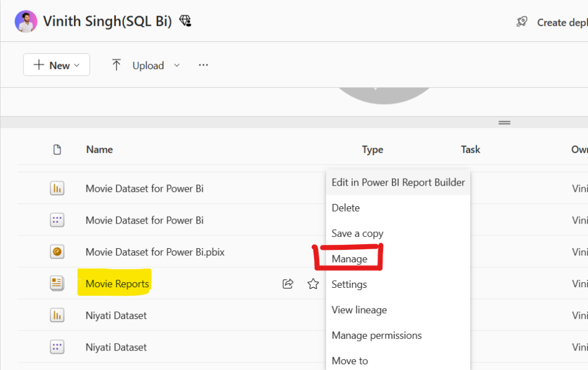Click the Vinith Singh(SQL Bi) workspace title
Viewport: 588px width, 370px height.
click(x=107, y=21)
